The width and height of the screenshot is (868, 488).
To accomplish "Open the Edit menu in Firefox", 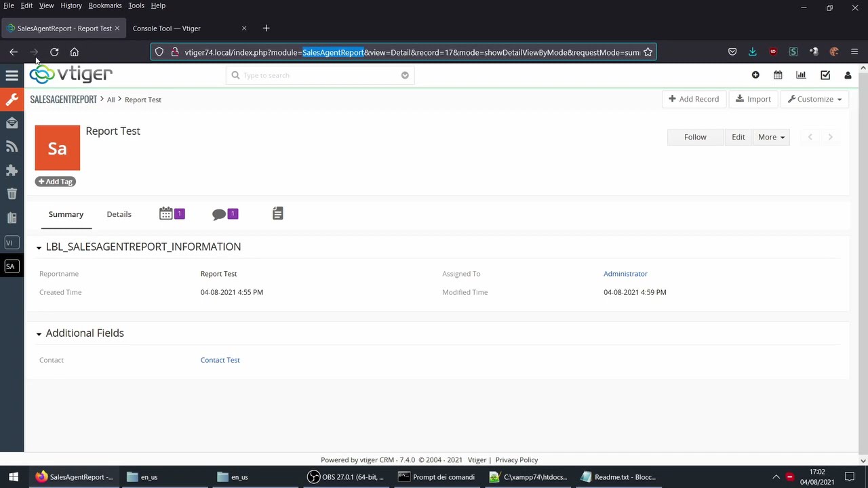I will [x=26, y=5].
